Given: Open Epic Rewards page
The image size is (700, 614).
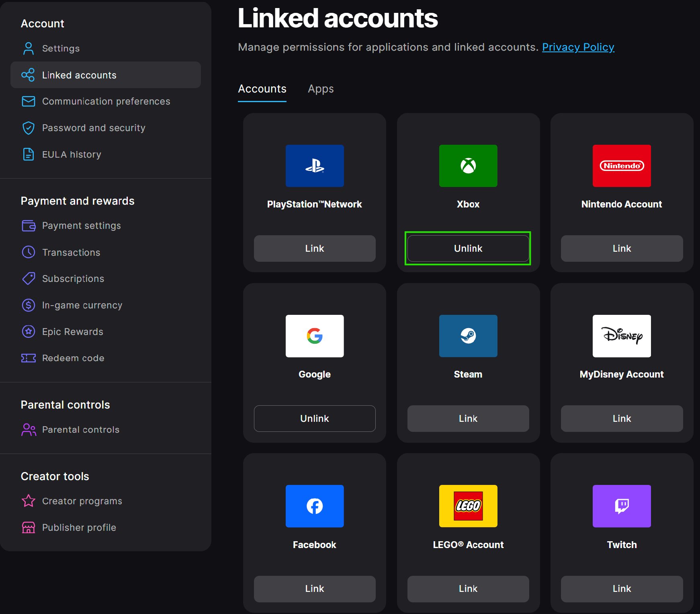Looking at the screenshot, I should [x=72, y=332].
